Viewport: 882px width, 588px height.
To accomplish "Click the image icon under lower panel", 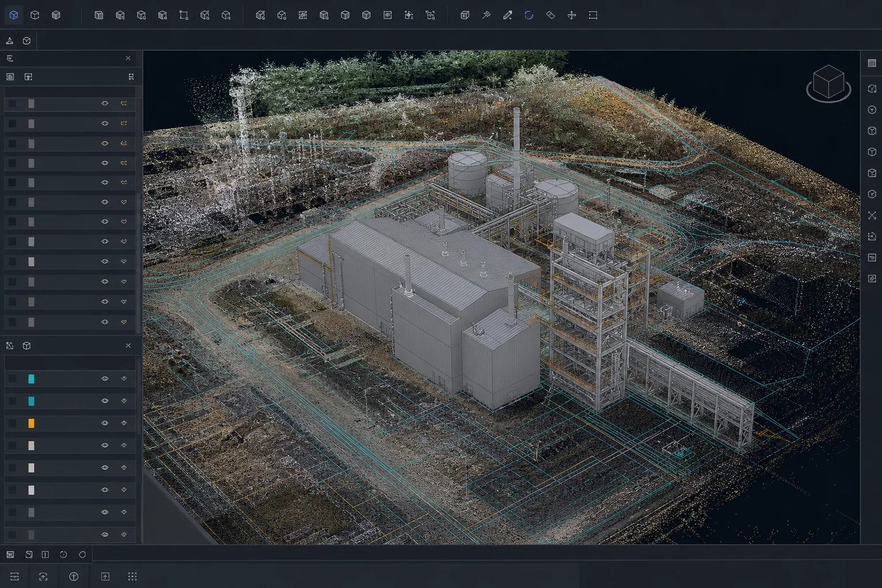I will (10, 555).
